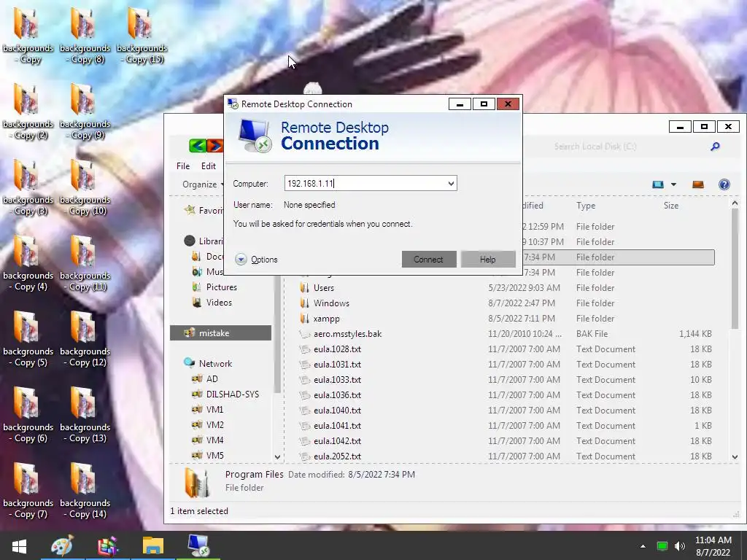Screen dimensions: 747x560
Task: Select desktop folder backgrounds - Copy (14)
Action: pyautogui.click(x=85, y=490)
